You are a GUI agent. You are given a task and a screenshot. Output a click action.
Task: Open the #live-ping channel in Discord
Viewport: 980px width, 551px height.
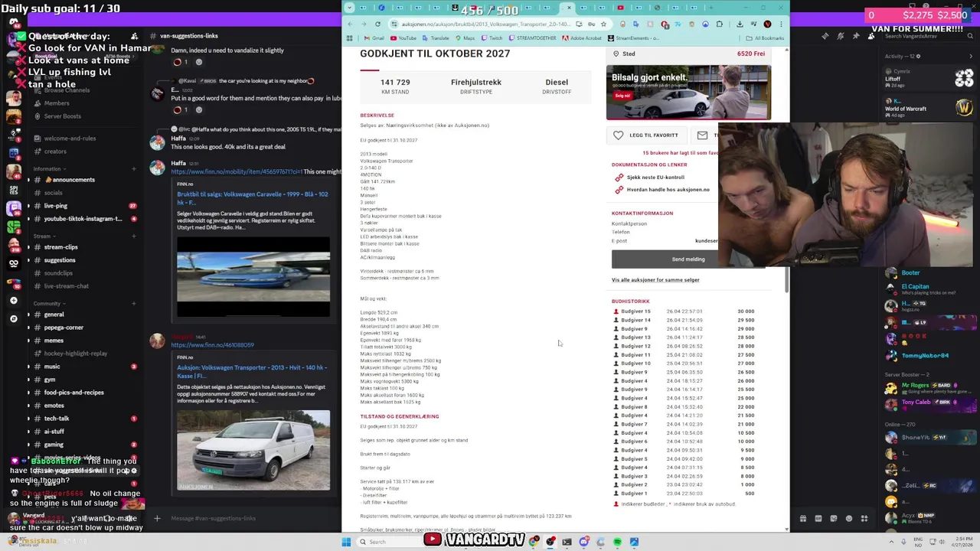(x=55, y=206)
